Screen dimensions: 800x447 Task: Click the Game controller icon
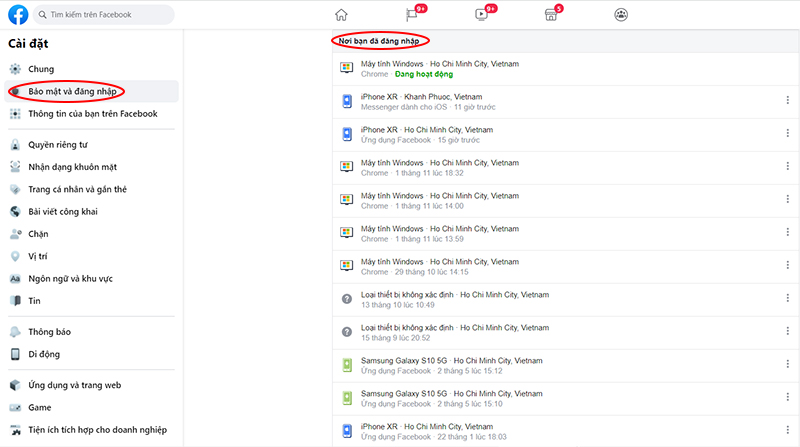(x=15, y=408)
